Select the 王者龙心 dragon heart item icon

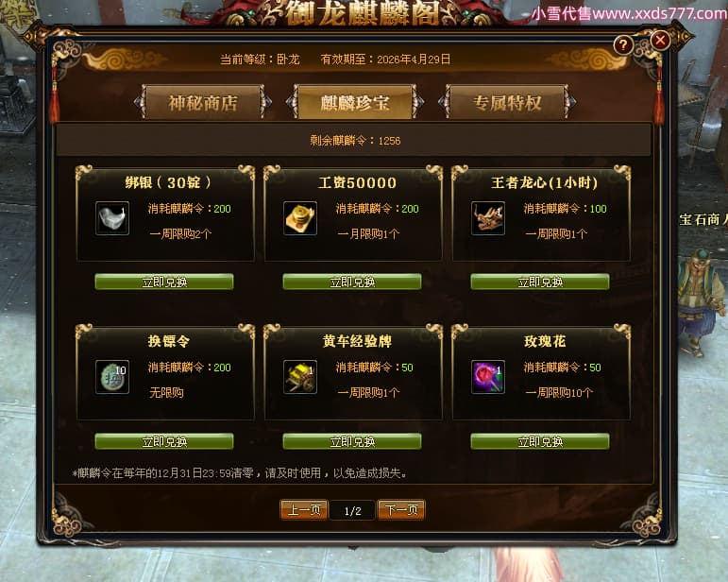(x=488, y=218)
